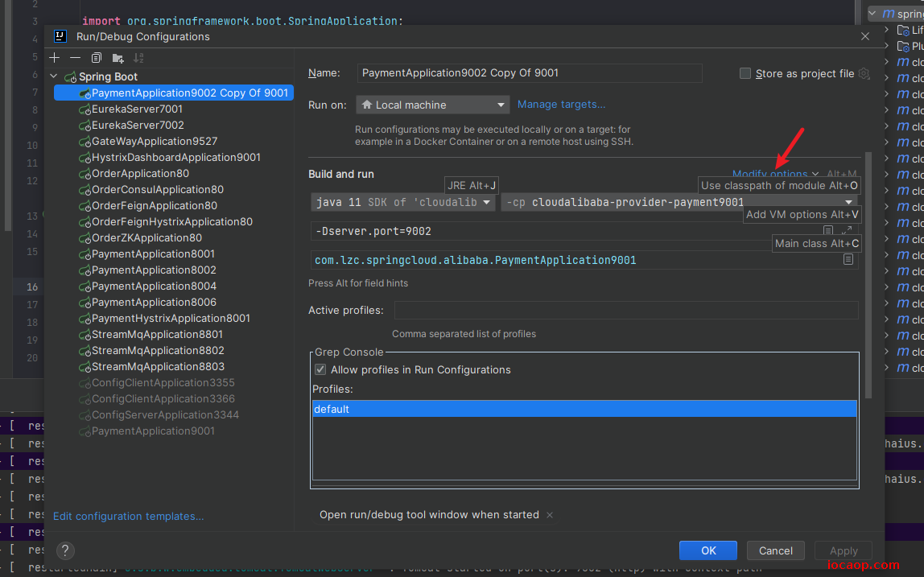Select the default profile in Grep Console list
924x577 pixels.
pos(584,409)
